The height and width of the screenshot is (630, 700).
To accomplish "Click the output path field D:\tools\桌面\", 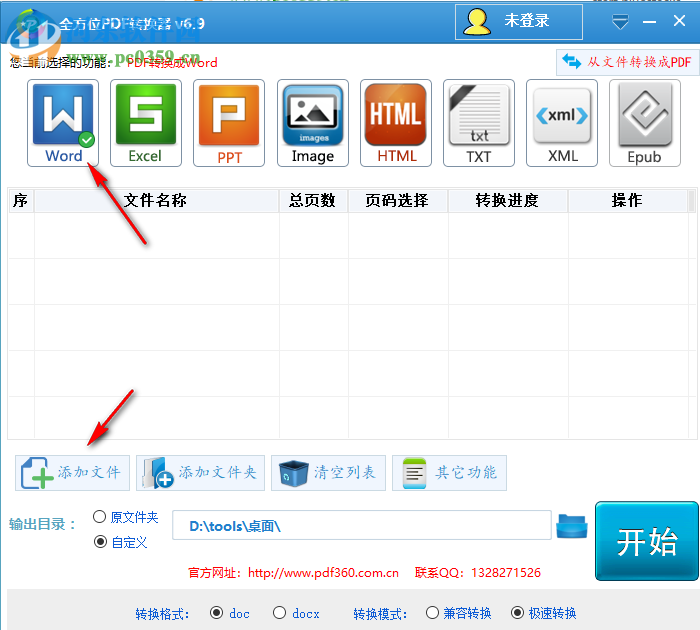I will pyautogui.click(x=362, y=525).
